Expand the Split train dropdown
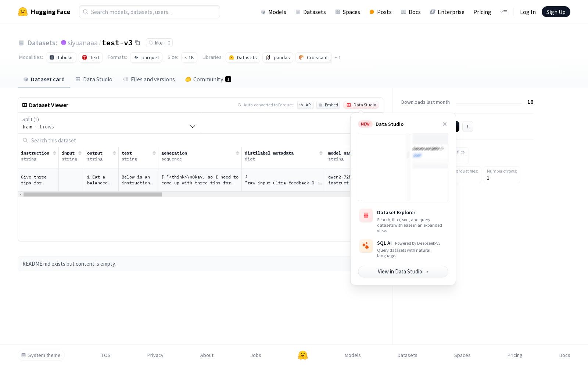This screenshot has width=588, height=368. (x=109, y=123)
